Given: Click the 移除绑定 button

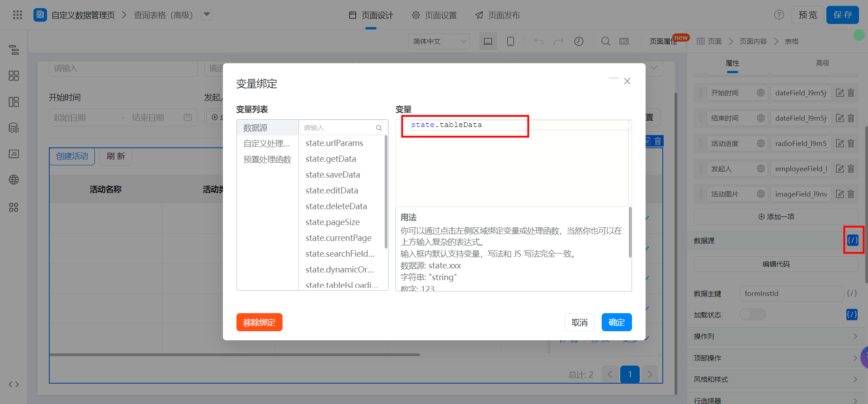Looking at the screenshot, I should (259, 322).
